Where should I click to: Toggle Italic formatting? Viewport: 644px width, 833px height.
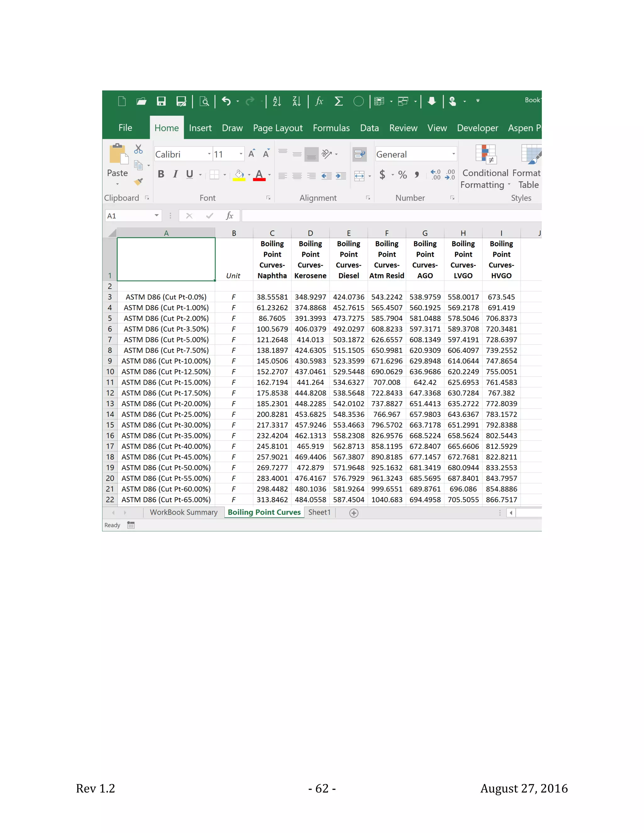[x=175, y=174]
